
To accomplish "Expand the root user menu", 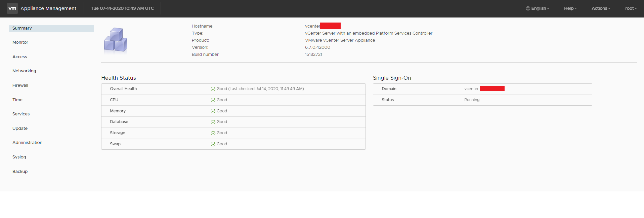I will (631, 8).
